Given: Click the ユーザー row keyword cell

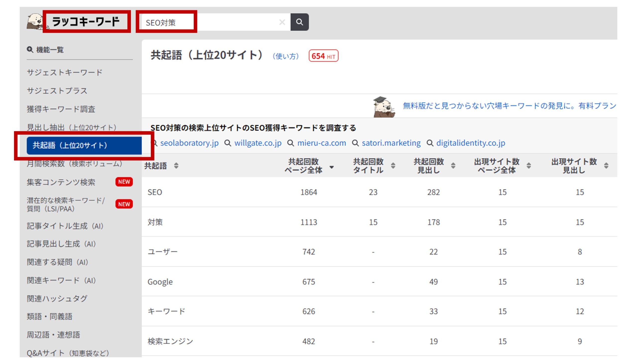Looking at the screenshot, I should (162, 252).
